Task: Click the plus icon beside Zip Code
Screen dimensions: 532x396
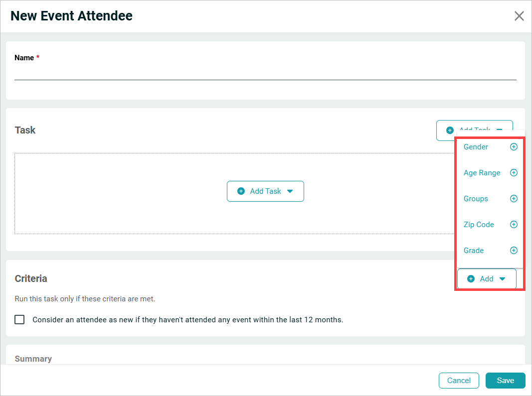Action: [x=514, y=225]
